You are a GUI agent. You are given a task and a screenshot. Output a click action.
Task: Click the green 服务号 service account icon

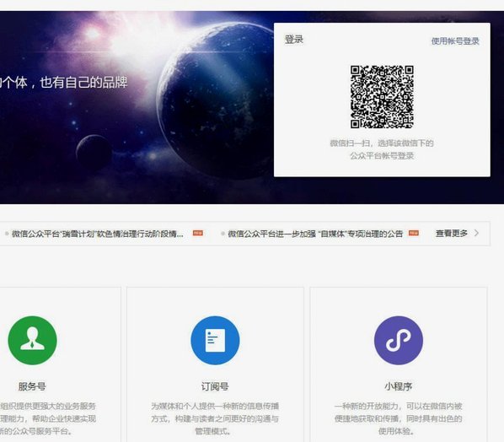[x=33, y=340]
